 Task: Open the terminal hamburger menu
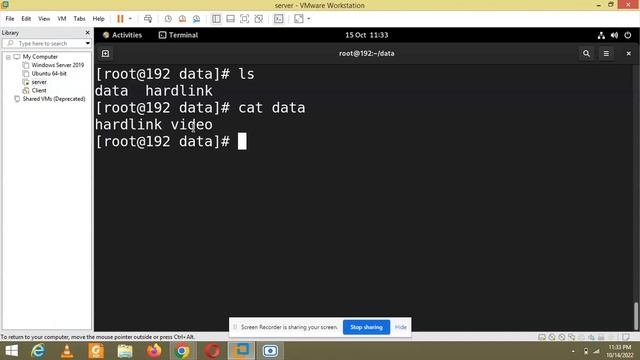point(606,53)
